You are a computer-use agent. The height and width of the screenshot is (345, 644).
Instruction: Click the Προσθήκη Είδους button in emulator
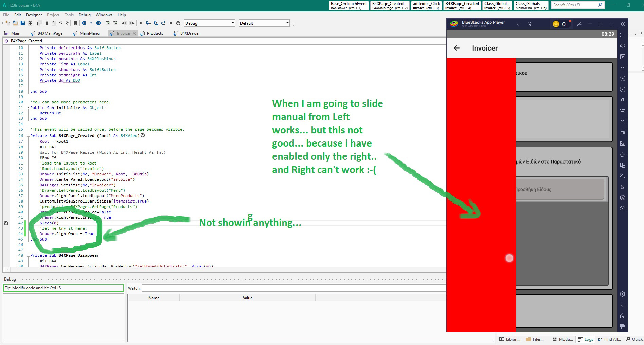tap(560, 189)
